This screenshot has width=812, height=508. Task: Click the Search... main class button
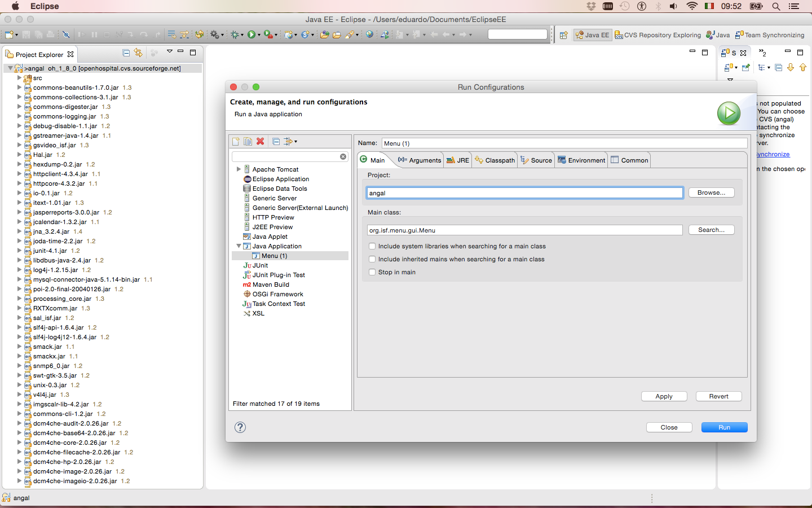coord(711,230)
